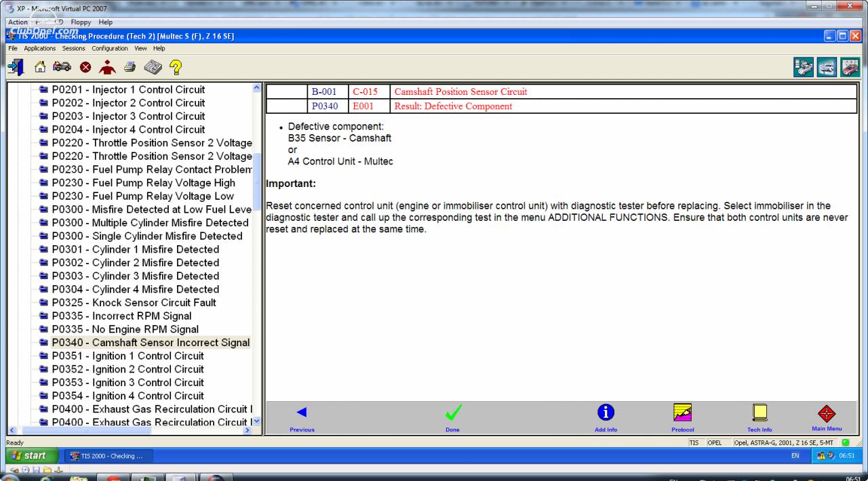Click folder icon of P0325 Knock Sensor row
This screenshot has width=868, height=481.
coord(44,303)
